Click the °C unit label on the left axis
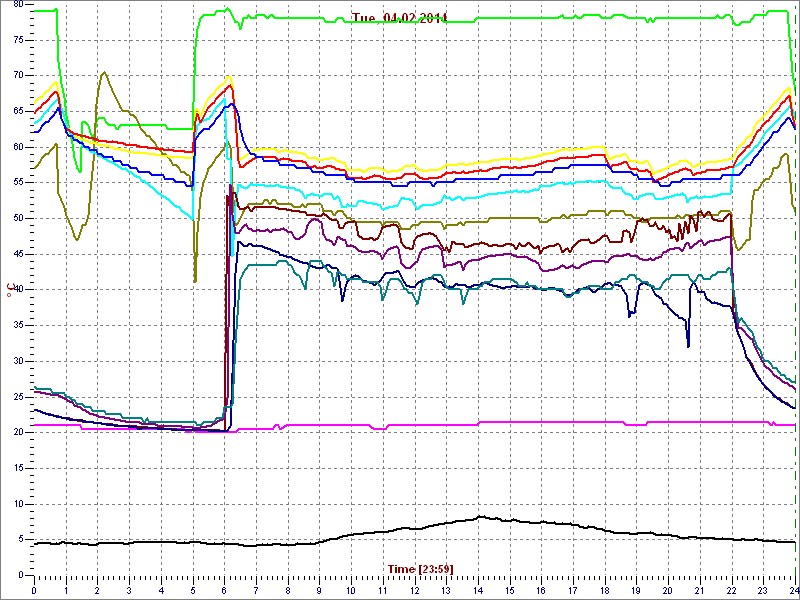 [x=10, y=290]
